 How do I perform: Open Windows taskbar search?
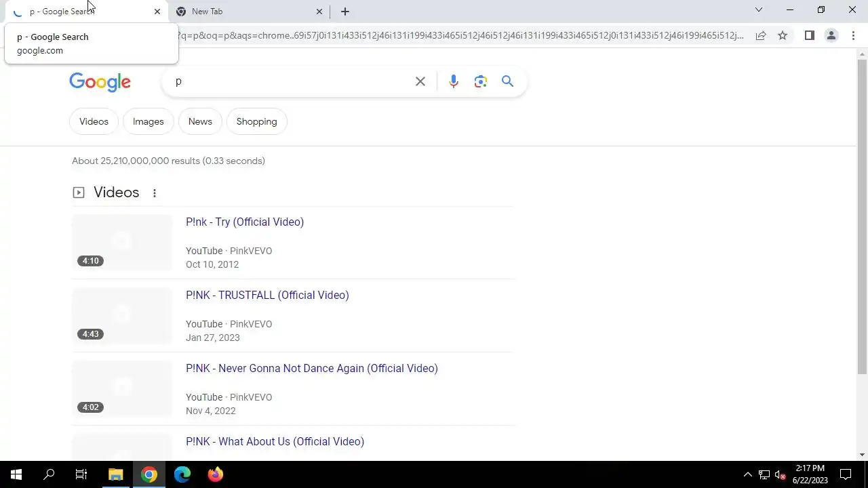click(x=49, y=474)
